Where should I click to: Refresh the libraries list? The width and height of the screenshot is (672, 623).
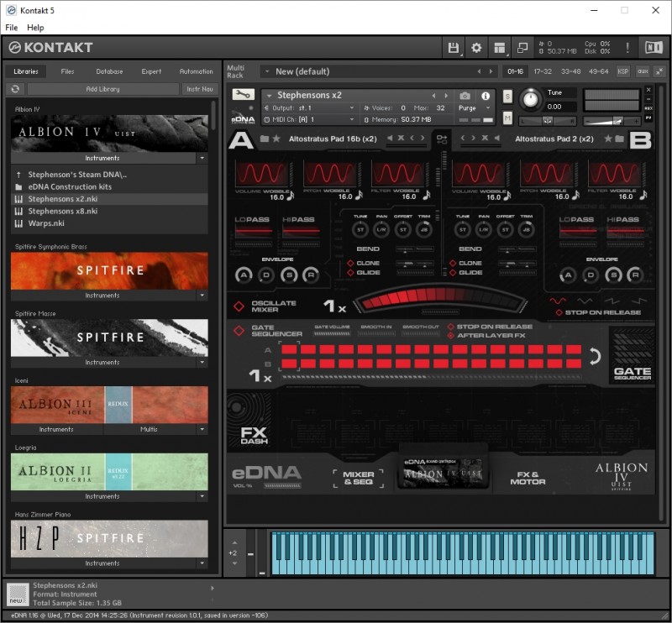point(15,89)
